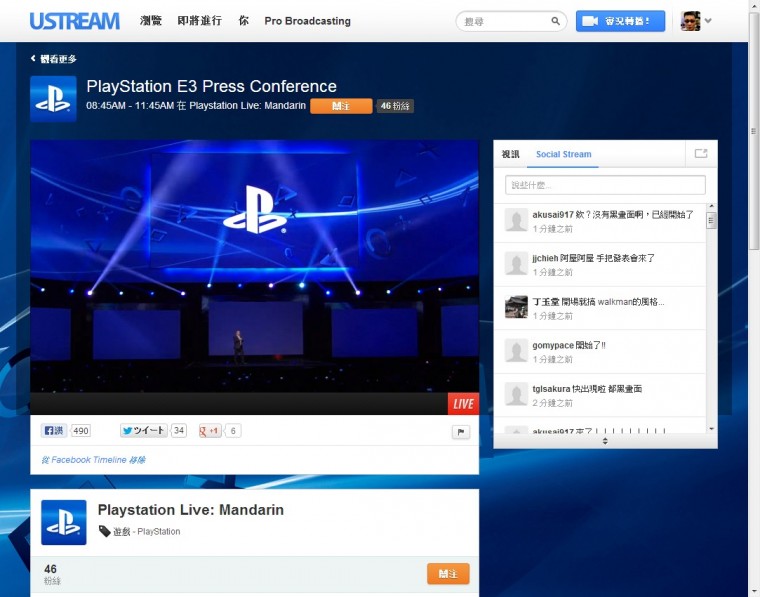Viewport: 760px width, 597px height.
Task: Click the 丁玉堂 user photo thumbnail
Action: coord(516,307)
